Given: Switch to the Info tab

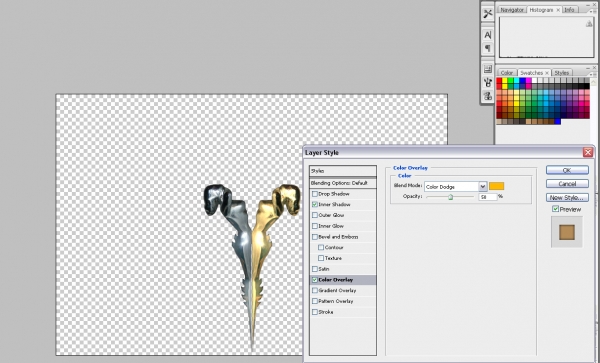Looking at the screenshot, I should (x=569, y=10).
